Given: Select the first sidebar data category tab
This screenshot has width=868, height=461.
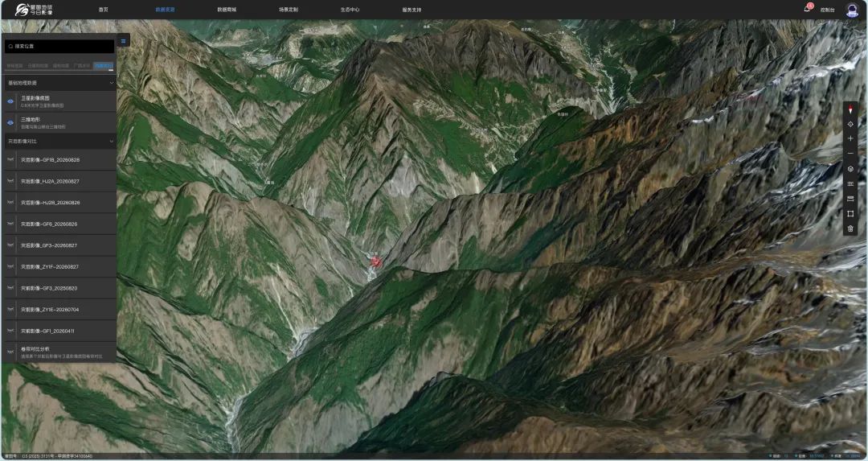Looking at the screenshot, I should point(15,65).
